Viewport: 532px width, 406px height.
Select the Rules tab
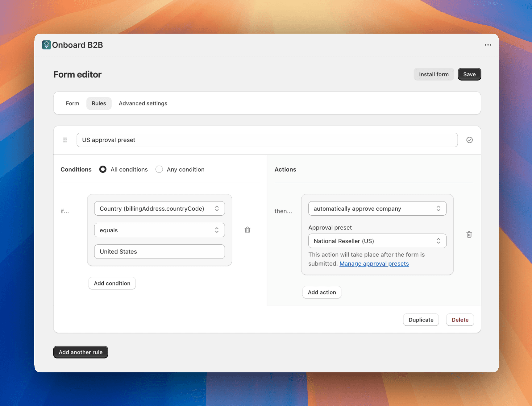99,103
